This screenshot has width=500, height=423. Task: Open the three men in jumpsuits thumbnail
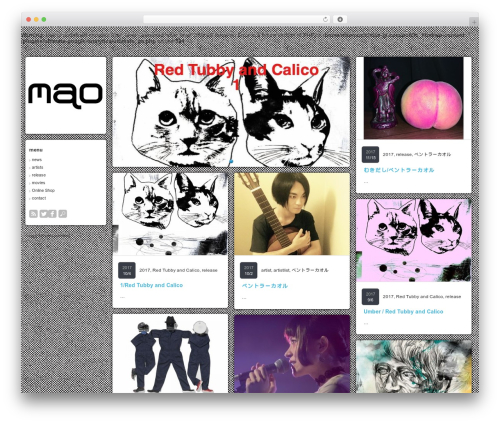click(x=170, y=354)
